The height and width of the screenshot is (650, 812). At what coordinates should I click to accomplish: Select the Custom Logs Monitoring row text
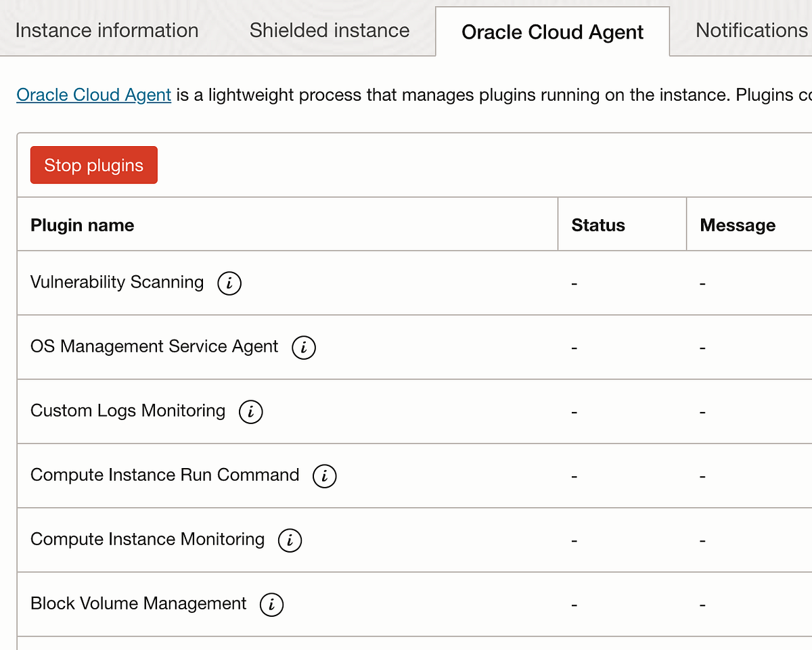click(128, 411)
